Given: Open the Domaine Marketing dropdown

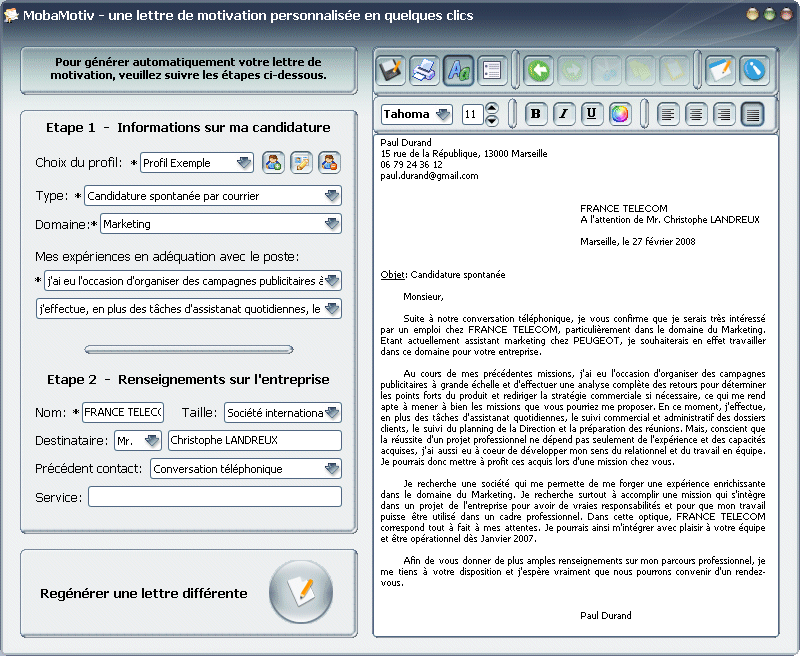Looking at the screenshot, I should coord(221,224).
